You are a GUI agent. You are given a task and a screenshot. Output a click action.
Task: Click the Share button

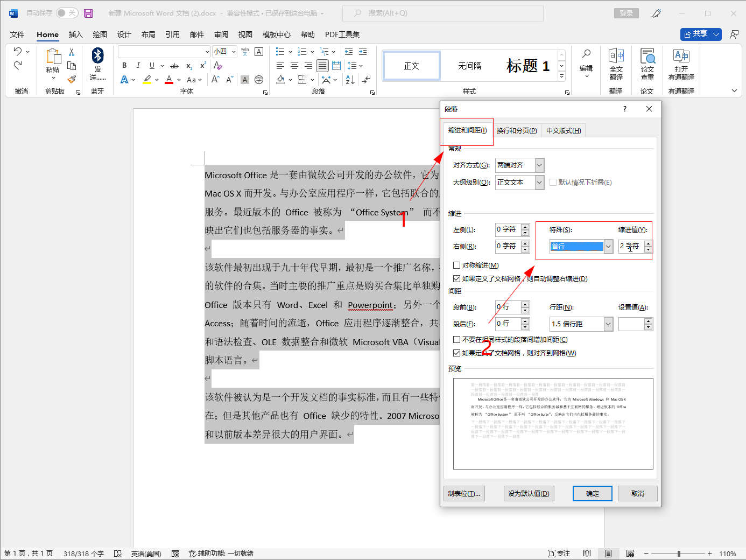tap(695, 34)
